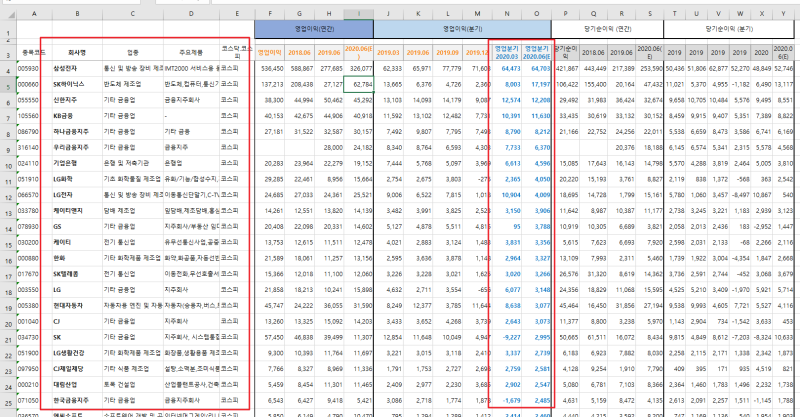Viewport: 800px width, 417px height.
Task: Select the LG전자 company name cell
Action: (x=77, y=195)
